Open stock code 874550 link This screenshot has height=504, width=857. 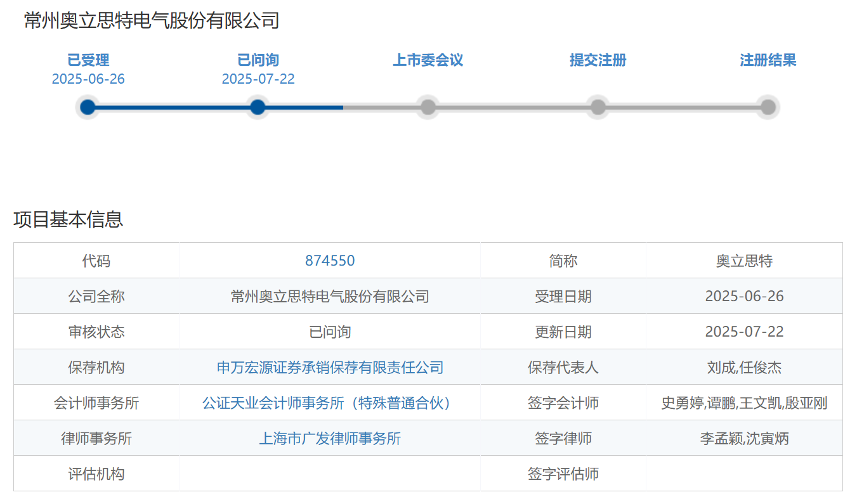point(330,261)
